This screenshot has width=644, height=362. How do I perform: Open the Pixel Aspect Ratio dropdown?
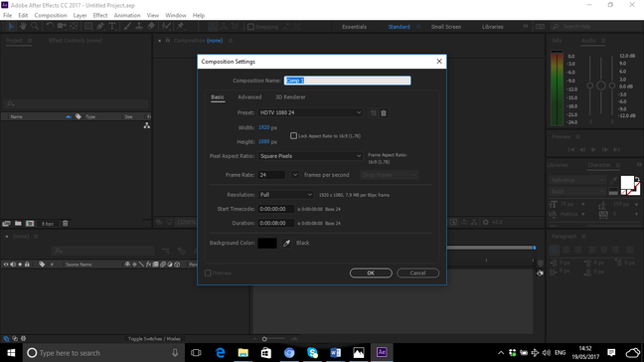310,156
